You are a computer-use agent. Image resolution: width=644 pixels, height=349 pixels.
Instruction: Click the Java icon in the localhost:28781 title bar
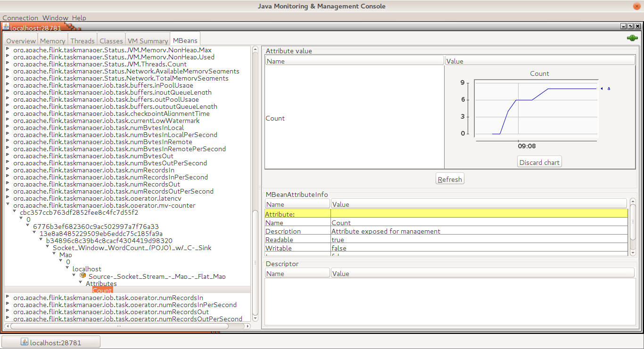[x=6, y=27]
